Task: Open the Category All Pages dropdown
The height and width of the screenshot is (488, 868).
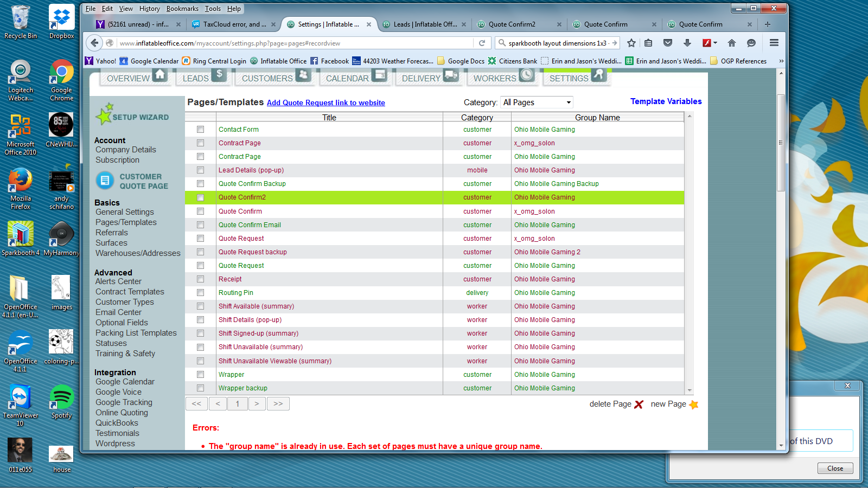Action: 536,102
